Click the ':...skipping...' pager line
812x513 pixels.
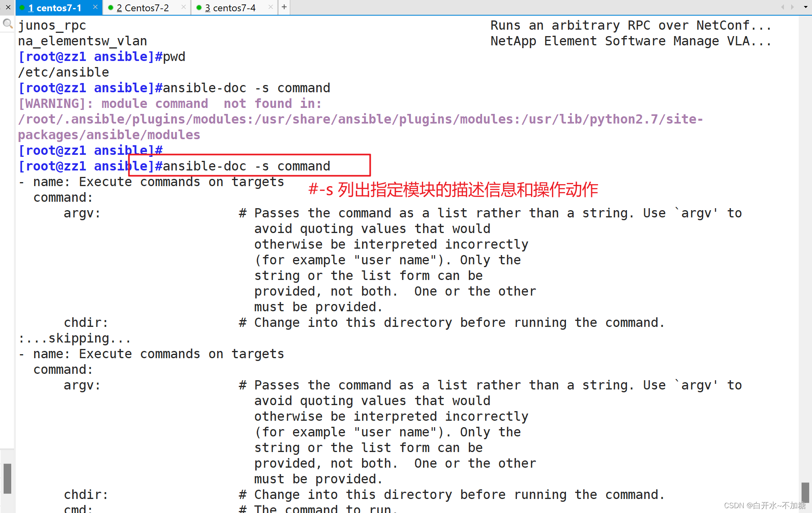click(x=75, y=338)
